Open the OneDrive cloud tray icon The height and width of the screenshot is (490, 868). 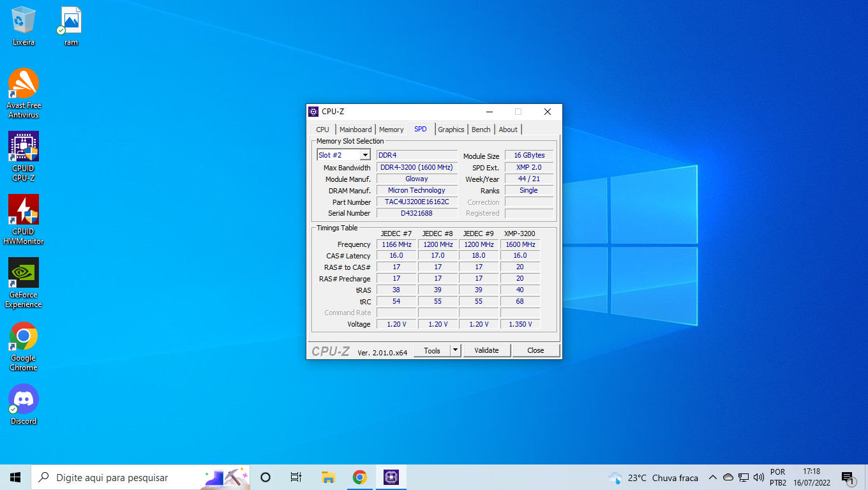pos(728,477)
